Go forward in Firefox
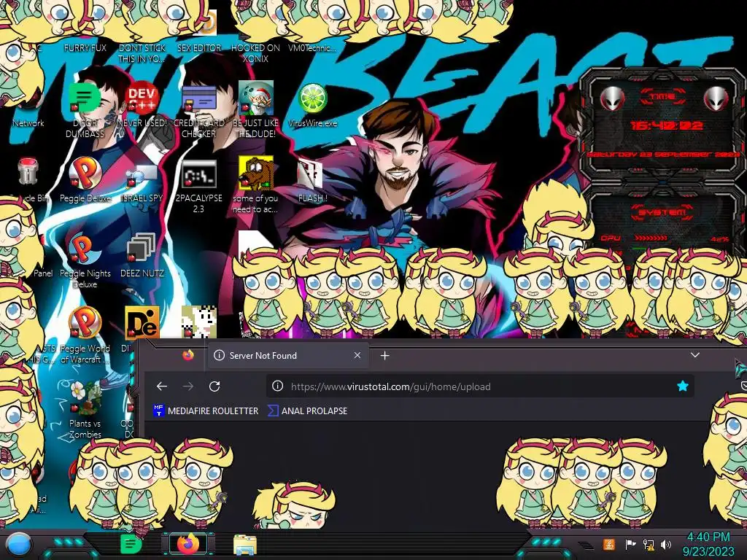This screenshot has height=560, width=747. (188, 386)
